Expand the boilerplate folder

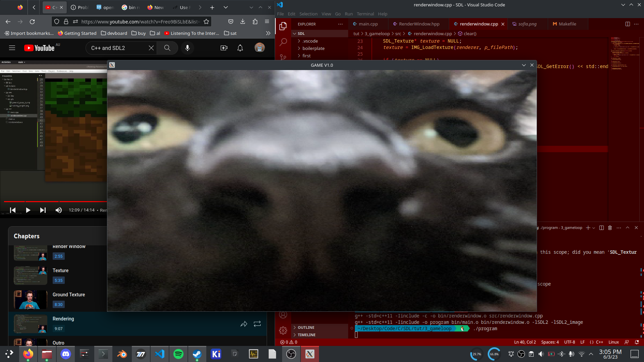pos(313,48)
